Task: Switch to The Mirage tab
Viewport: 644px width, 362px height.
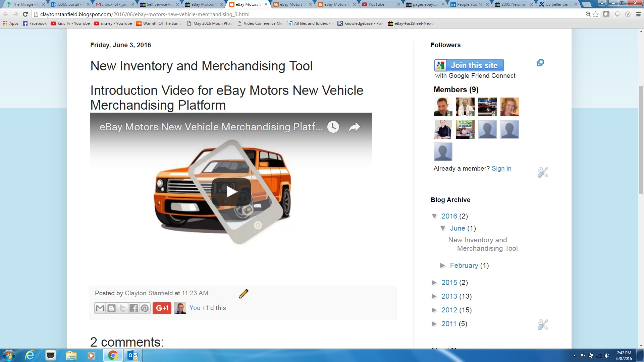Action: click(x=25, y=4)
